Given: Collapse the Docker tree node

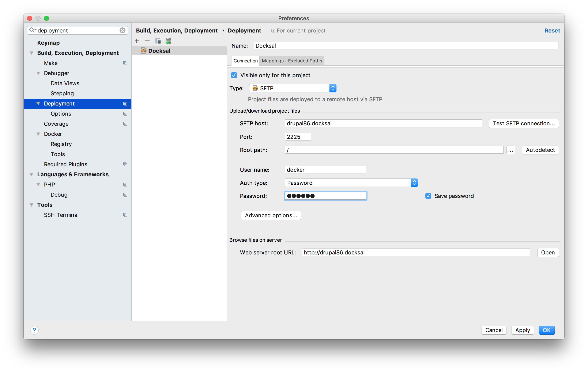Looking at the screenshot, I should click(x=38, y=134).
